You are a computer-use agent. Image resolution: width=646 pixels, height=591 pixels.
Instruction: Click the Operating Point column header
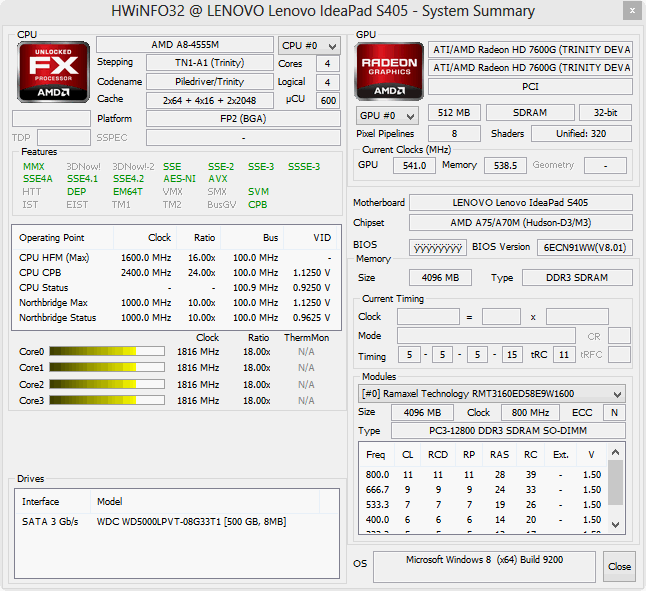pyautogui.click(x=63, y=238)
